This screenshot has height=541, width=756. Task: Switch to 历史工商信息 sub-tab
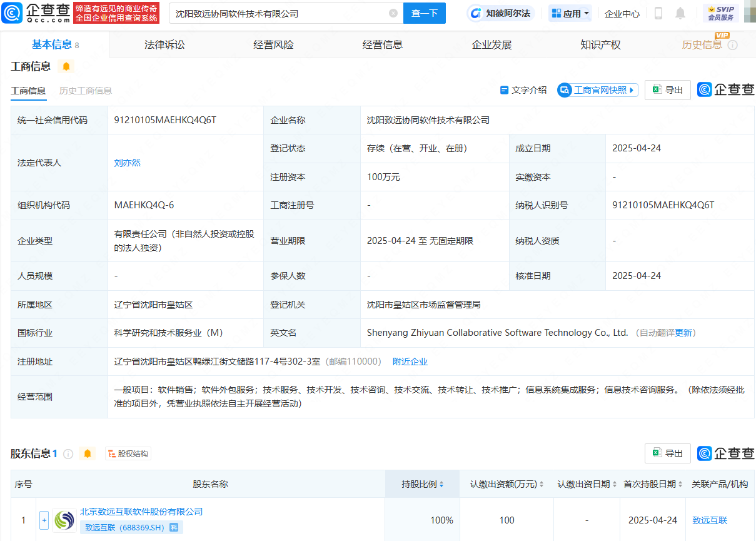(x=86, y=91)
